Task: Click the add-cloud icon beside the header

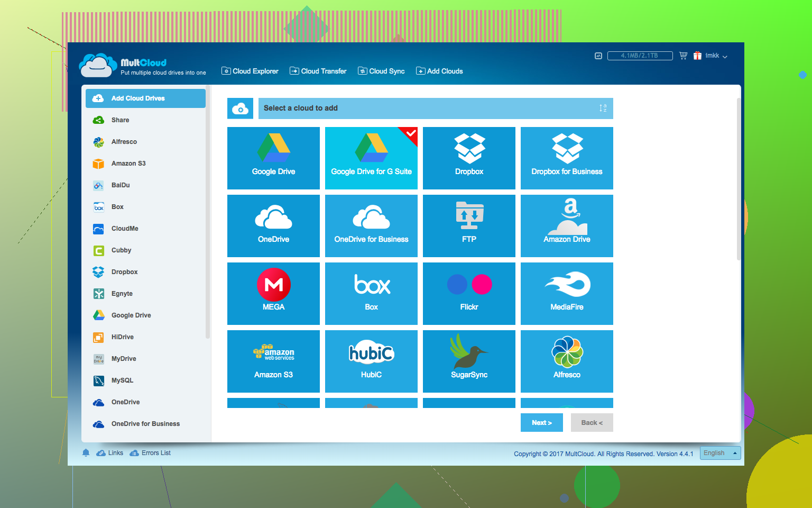Action: (x=241, y=108)
